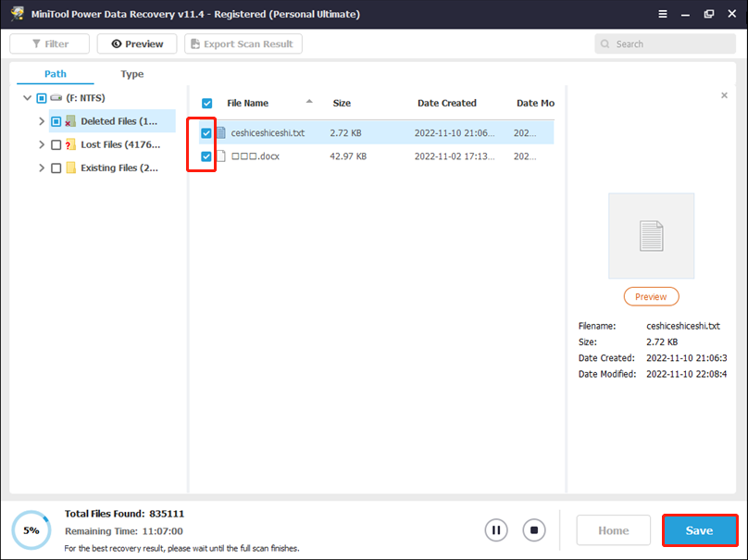Click the 2.72 KB size cell
The image size is (748, 560).
coord(345,133)
